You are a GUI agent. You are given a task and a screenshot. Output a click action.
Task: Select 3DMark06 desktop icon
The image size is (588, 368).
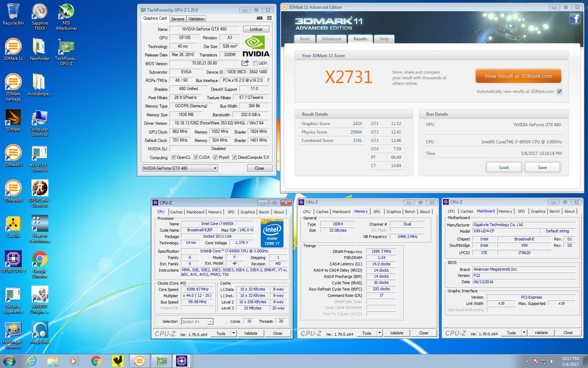(x=13, y=191)
